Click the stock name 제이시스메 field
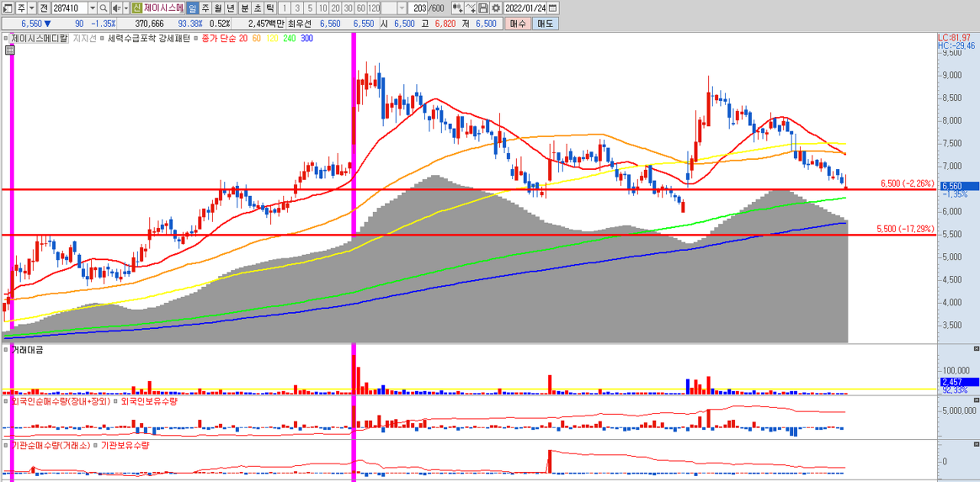Image resolution: width=980 pixels, height=482 pixels. click(164, 8)
